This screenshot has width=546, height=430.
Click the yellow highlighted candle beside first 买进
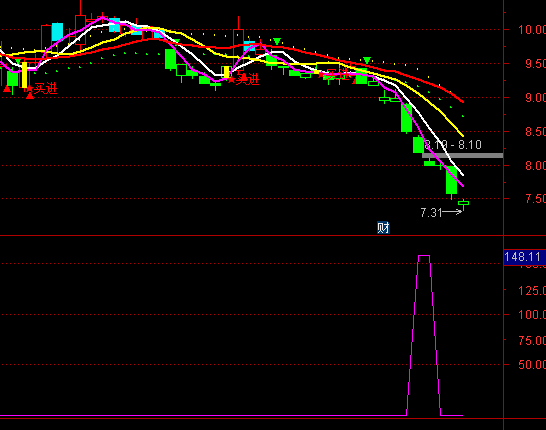point(24,75)
